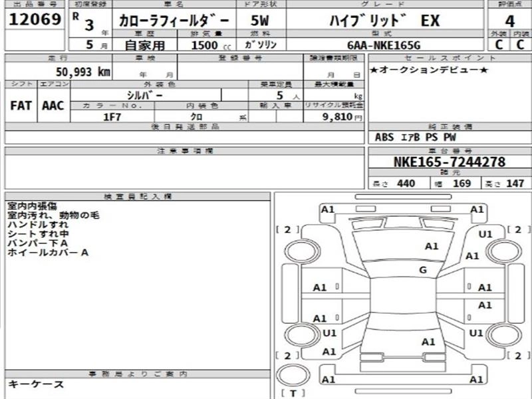Viewport: 532px width, 399px height.
Task: Select the registration month value 5
Action: click(x=89, y=45)
